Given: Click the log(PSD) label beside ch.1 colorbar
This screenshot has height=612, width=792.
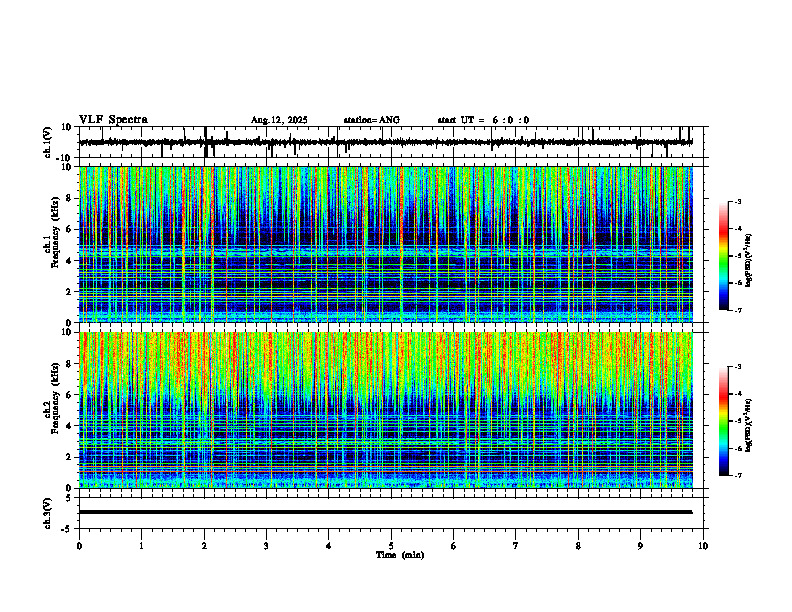Looking at the screenshot, I should coord(749,260).
